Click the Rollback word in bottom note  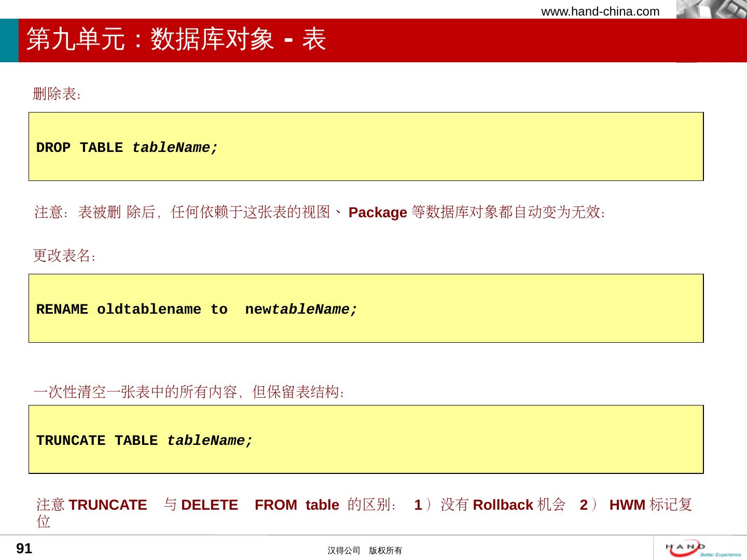tap(503, 505)
